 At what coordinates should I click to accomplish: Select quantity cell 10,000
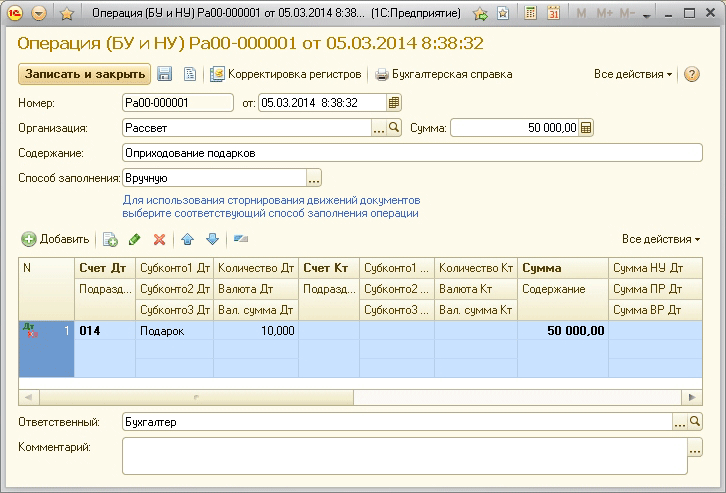(256, 331)
